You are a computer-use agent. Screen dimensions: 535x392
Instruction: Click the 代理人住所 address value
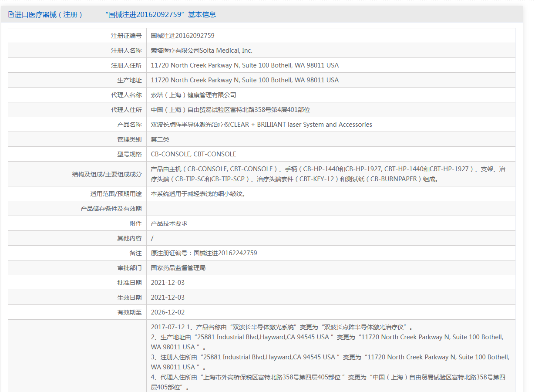[x=230, y=110]
